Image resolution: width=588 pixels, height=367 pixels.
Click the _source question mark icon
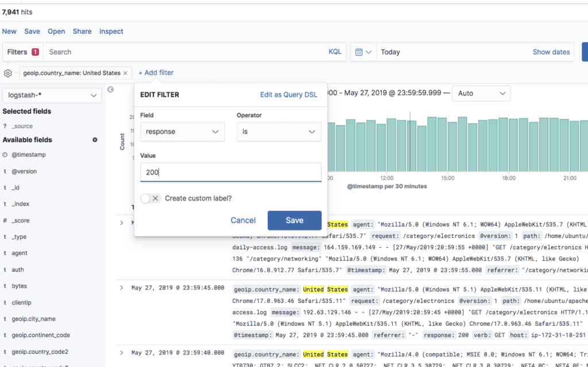point(5,126)
